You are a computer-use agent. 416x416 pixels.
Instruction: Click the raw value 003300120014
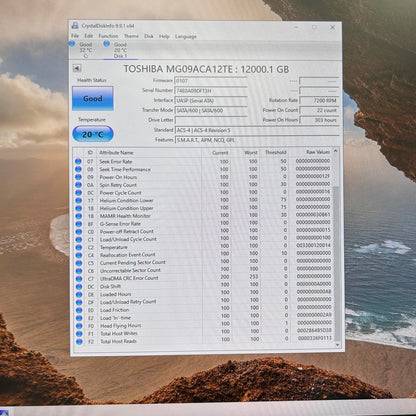pos(314,245)
